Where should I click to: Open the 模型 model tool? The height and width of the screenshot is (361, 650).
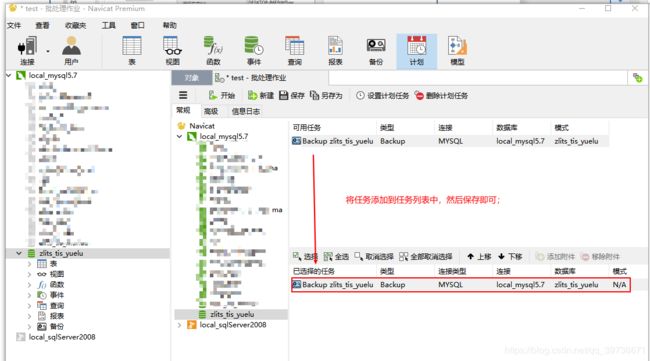tap(457, 51)
